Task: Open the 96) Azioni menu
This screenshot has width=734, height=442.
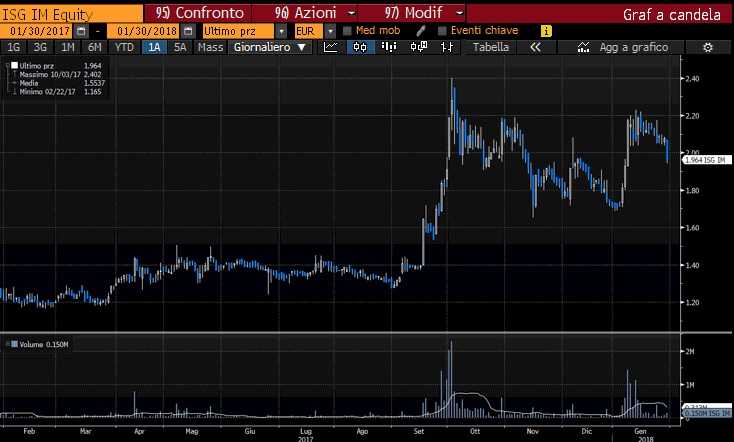Action: (x=306, y=13)
